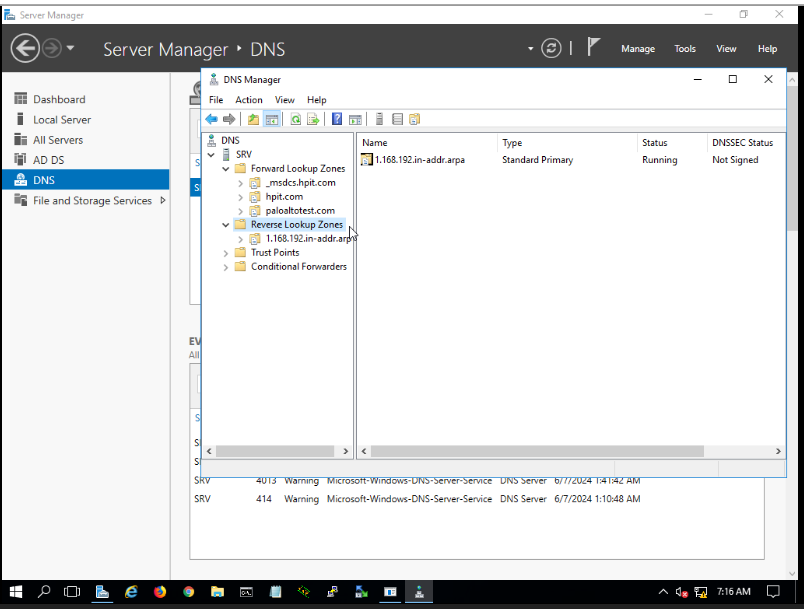Screen dimensions: 804x609
Task: Toggle Show/Hide Console Tree toolbar button
Action: (x=272, y=119)
